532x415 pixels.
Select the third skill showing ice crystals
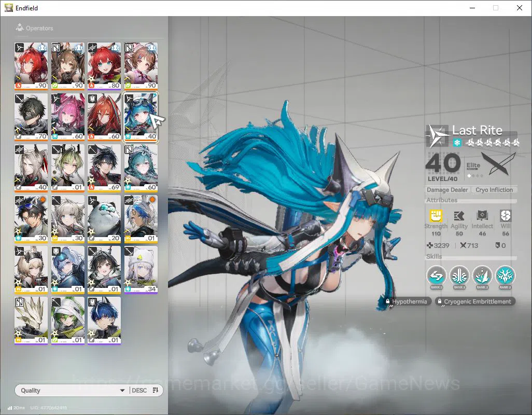(x=482, y=275)
